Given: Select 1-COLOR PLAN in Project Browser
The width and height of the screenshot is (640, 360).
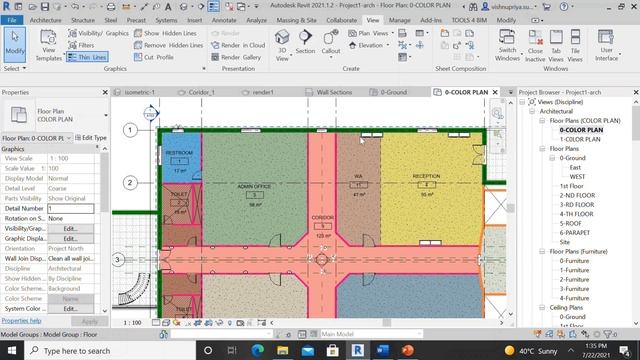Looking at the screenshot, I should 580,139.
